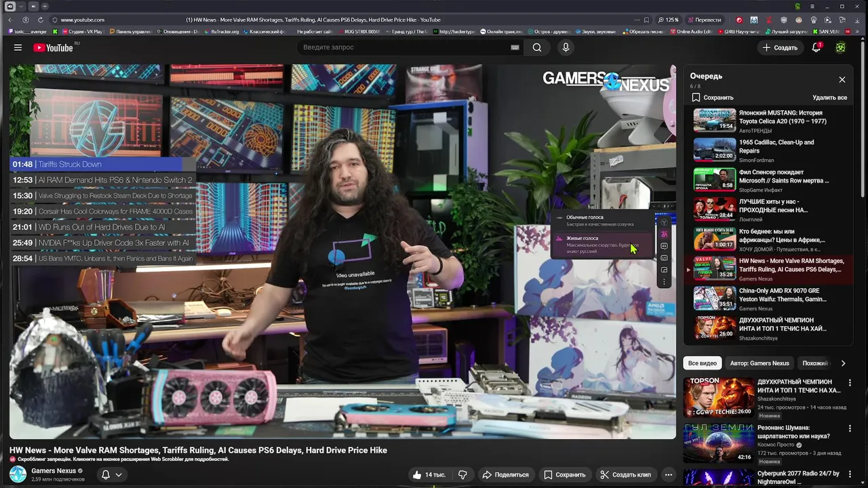Screen dimensions: 868x488
Task: Start voice search with the microphone icon
Action: pyautogui.click(x=566, y=47)
